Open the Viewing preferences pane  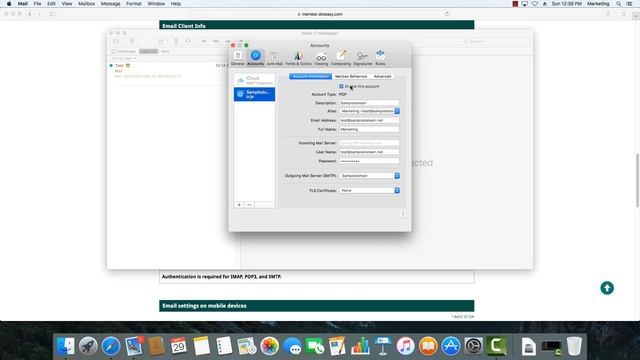[321, 58]
